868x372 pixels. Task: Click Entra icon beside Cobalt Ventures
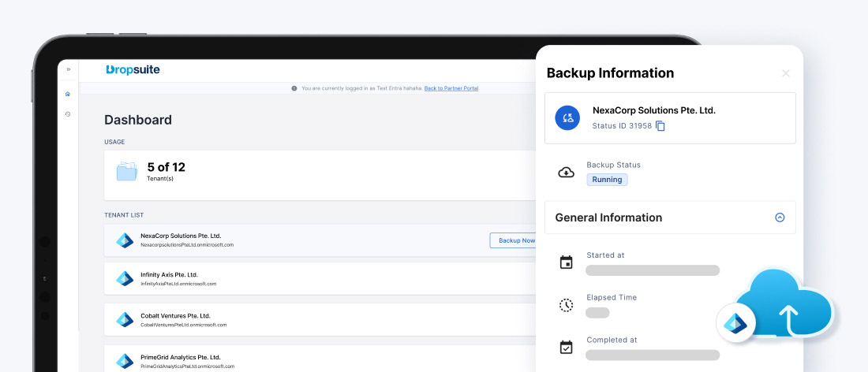pos(125,319)
